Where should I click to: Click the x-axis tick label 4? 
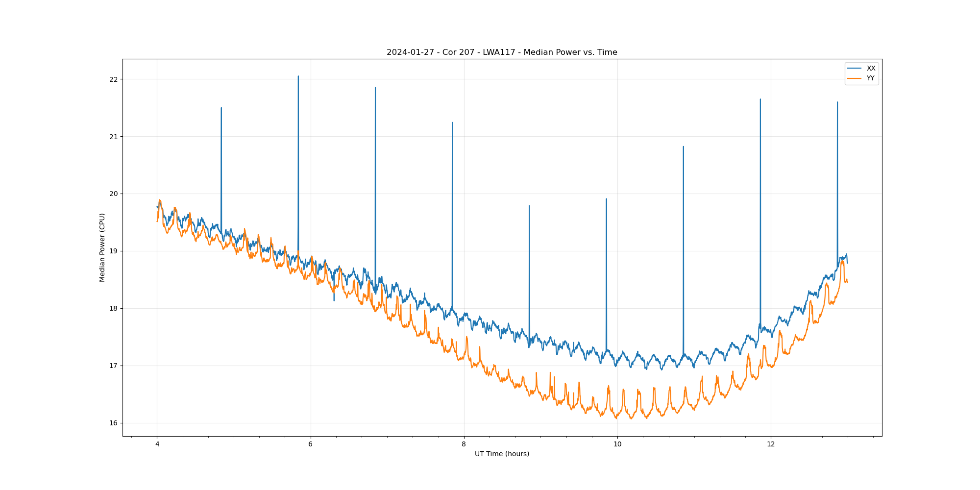pos(157,444)
